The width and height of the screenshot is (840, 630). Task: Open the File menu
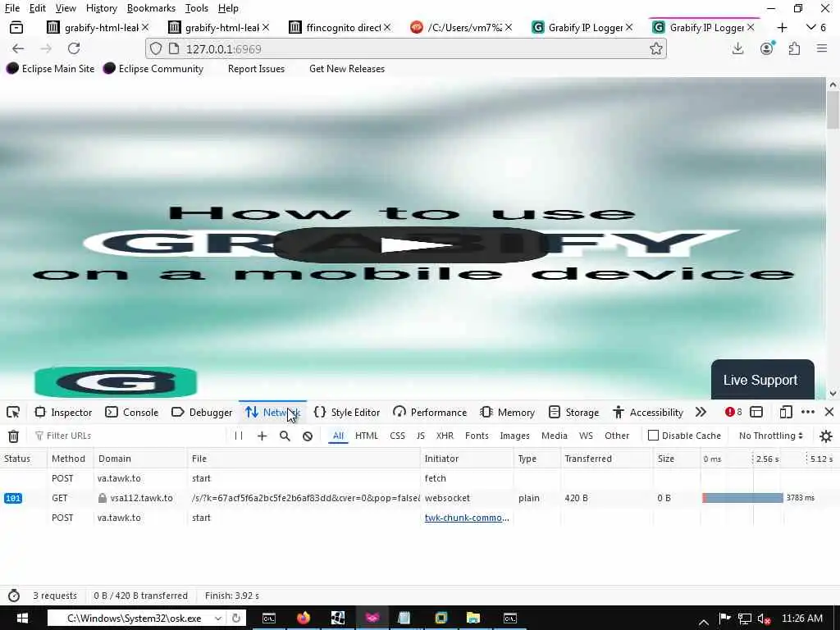point(11,8)
